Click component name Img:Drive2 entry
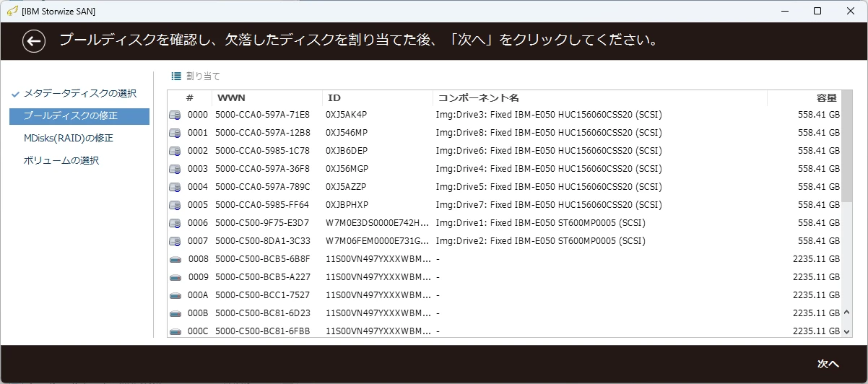Viewport: 868px width, 384px height. (540, 241)
